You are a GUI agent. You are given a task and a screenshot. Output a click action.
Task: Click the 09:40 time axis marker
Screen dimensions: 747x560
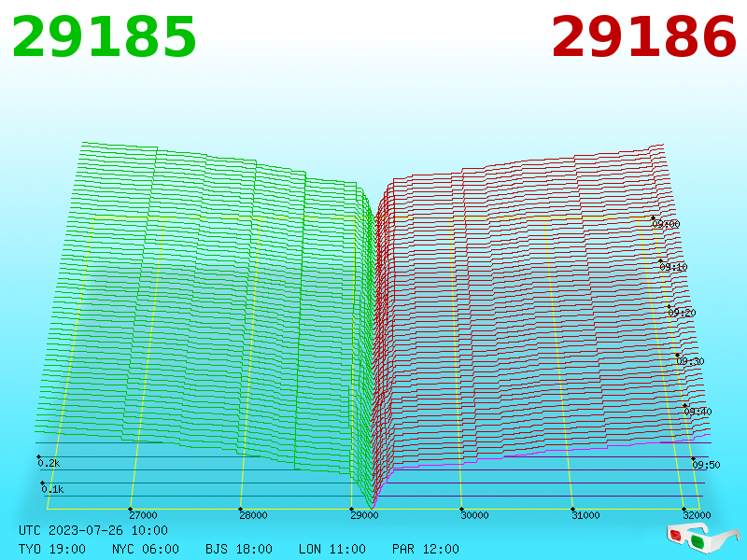698,412
